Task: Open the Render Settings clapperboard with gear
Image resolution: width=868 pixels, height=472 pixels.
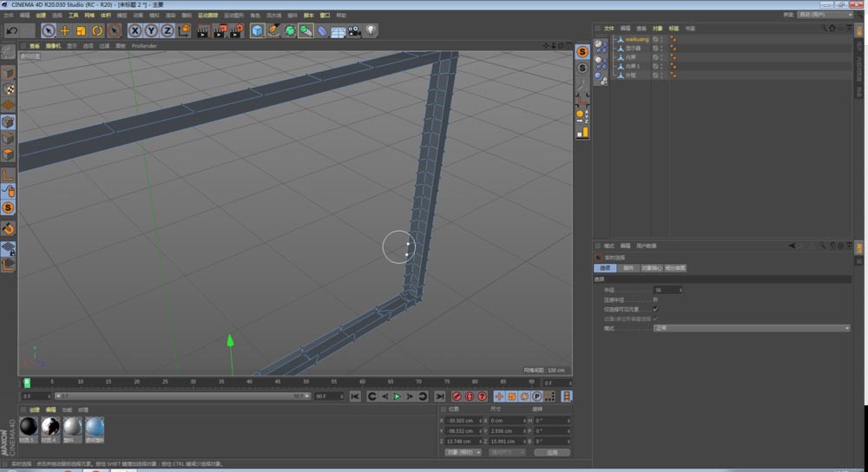Action: click(236, 31)
